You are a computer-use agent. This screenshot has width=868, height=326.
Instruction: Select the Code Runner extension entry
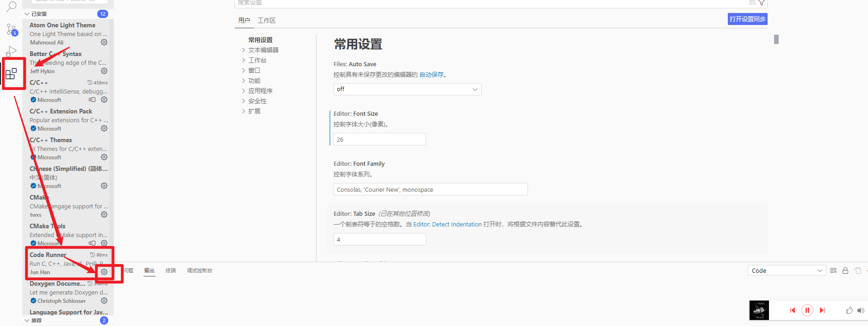[x=68, y=263]
